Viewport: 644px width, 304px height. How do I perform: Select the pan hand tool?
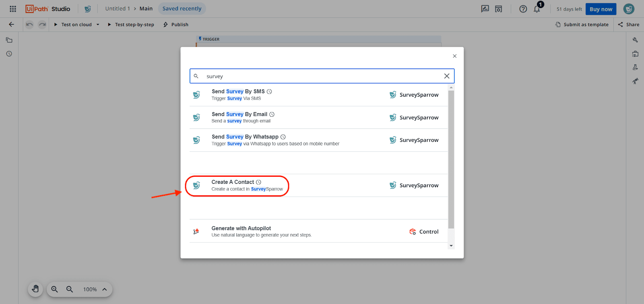(35, 289)
